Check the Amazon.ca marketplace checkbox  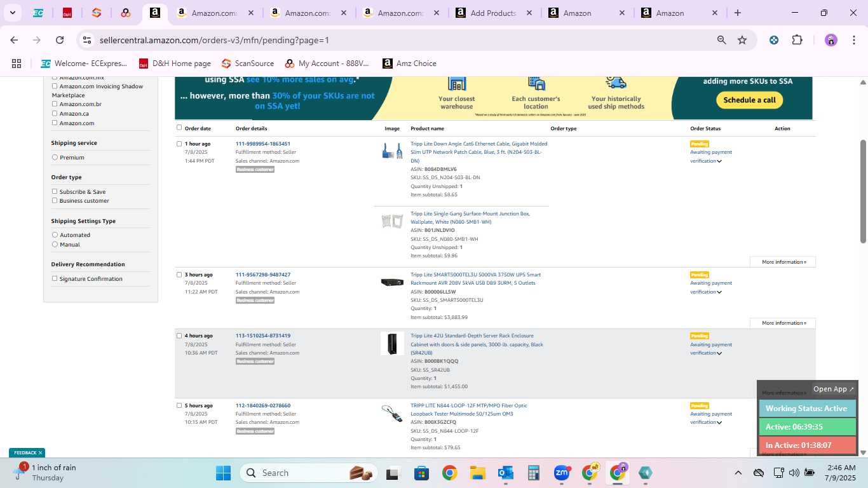pos(55,113)
